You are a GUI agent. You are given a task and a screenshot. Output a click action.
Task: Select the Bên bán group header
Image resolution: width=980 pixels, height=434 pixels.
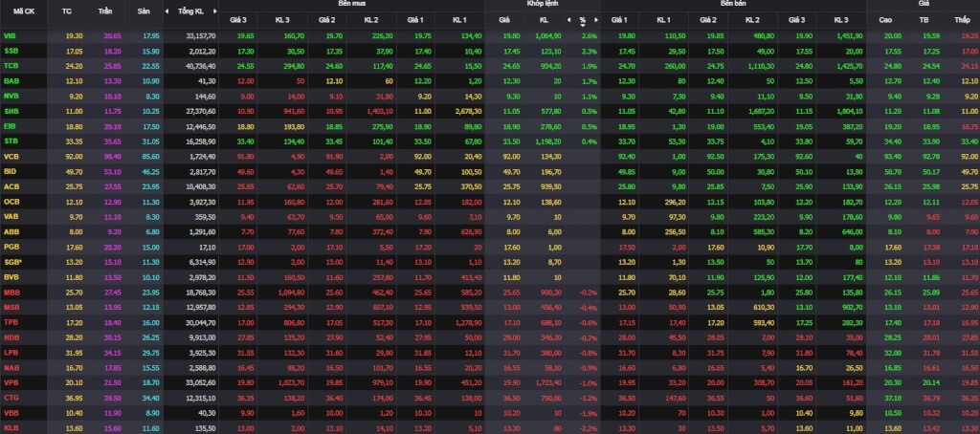point(733,4)
